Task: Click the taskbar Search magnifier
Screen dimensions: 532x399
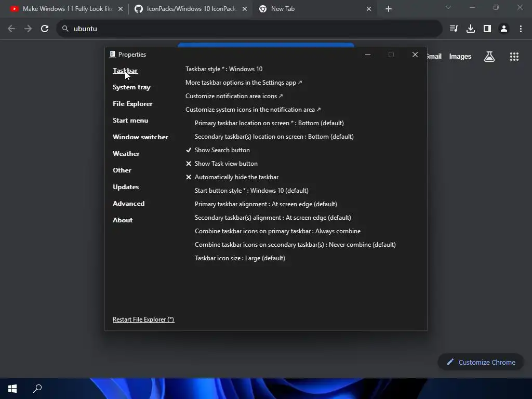Action: coord(37,389)
